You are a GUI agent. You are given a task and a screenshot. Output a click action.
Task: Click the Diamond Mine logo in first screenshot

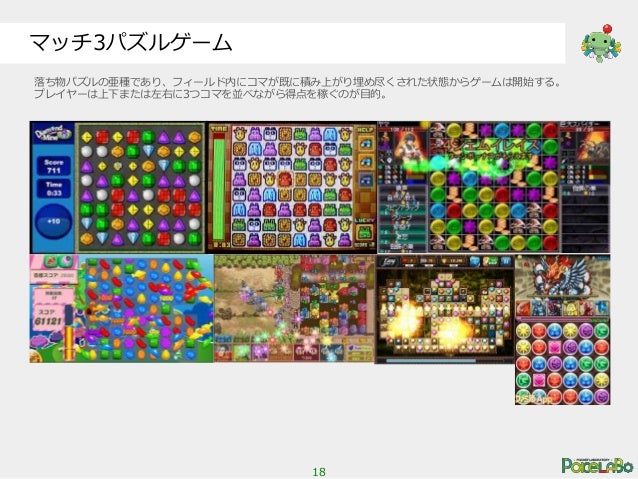[53, 134]
